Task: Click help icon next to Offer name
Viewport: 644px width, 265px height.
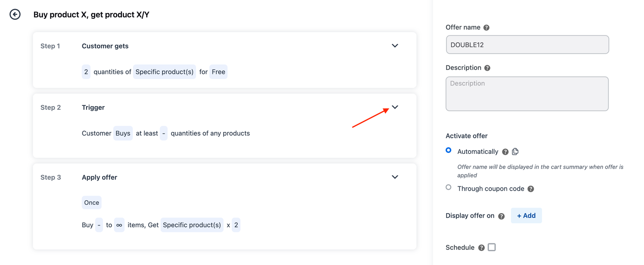Action: pyautogui.click(x=486, y=28)
